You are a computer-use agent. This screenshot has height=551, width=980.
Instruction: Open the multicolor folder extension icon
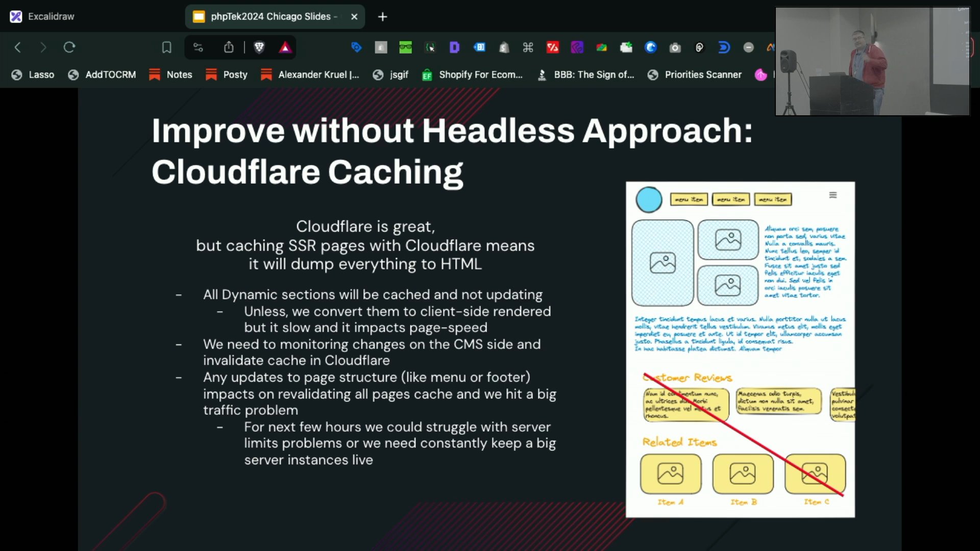point(602,47)
